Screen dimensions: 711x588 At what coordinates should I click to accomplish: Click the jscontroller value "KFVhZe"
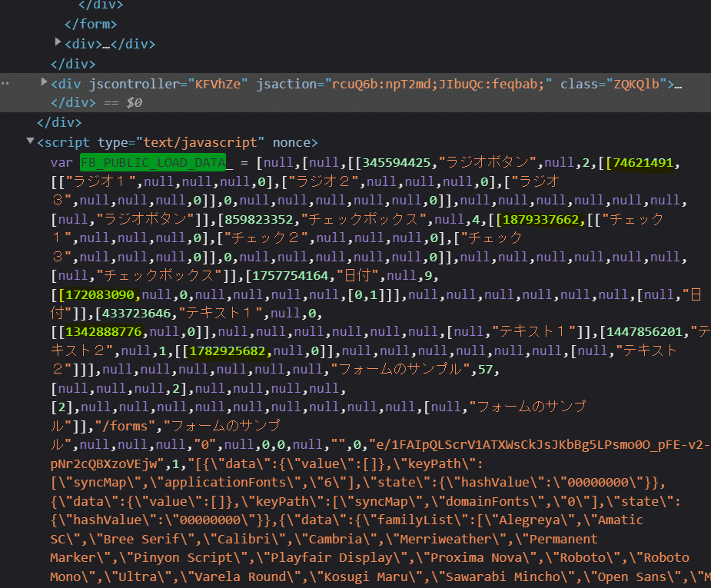(218, 85)
